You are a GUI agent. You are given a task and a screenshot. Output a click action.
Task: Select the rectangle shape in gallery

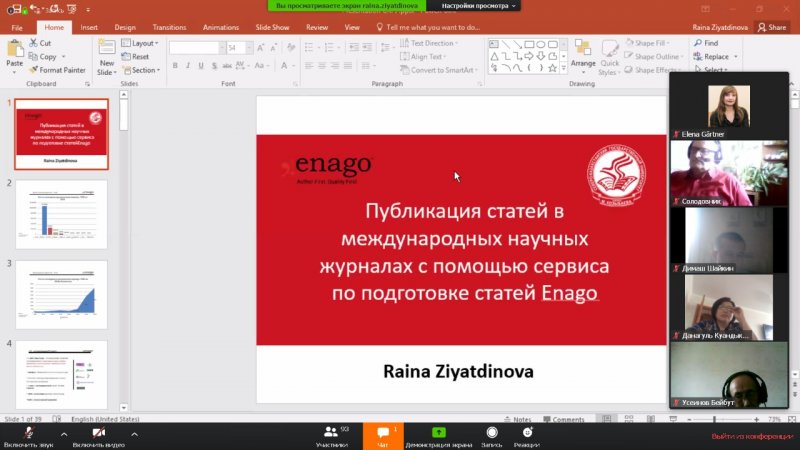click(529, 44)
